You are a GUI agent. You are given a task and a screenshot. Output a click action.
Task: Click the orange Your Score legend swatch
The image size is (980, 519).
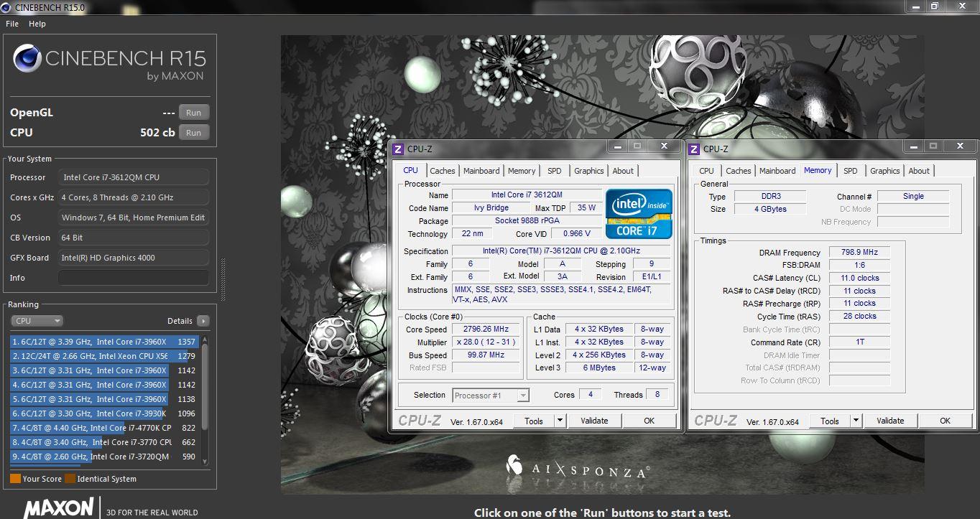(x=15, y=479)
